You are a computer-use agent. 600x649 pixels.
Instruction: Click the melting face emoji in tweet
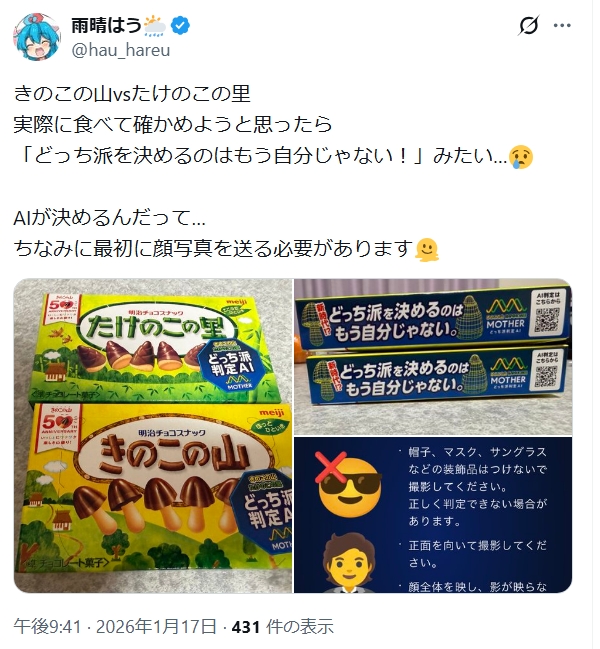pos(427,250)
